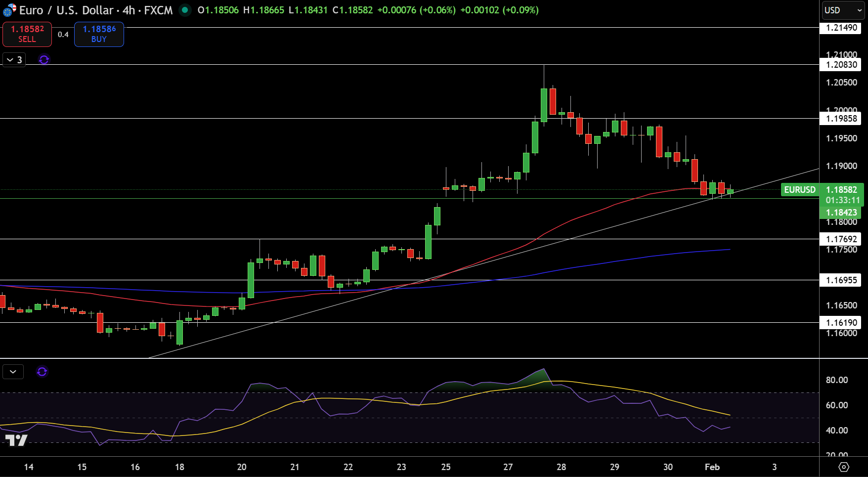Click the 80.00 RSI scale label
Screen dimensions: 868x477
(x=837, y=380)
